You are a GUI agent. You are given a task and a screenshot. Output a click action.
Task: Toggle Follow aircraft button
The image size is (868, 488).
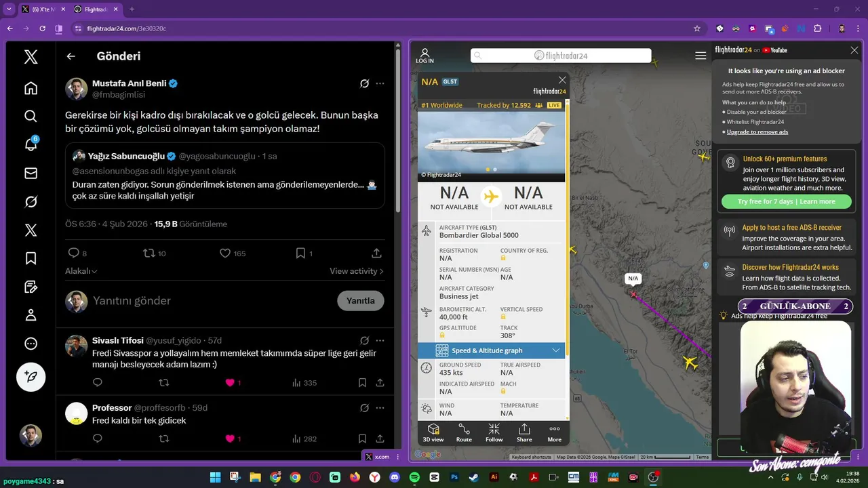click(x=494, y=433)
